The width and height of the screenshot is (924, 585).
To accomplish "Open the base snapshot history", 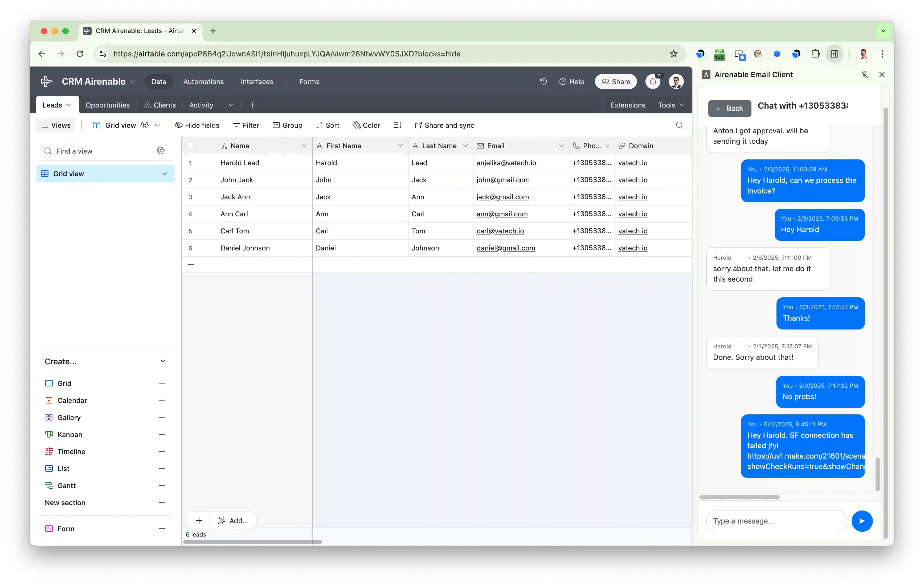I will point(543,81).
